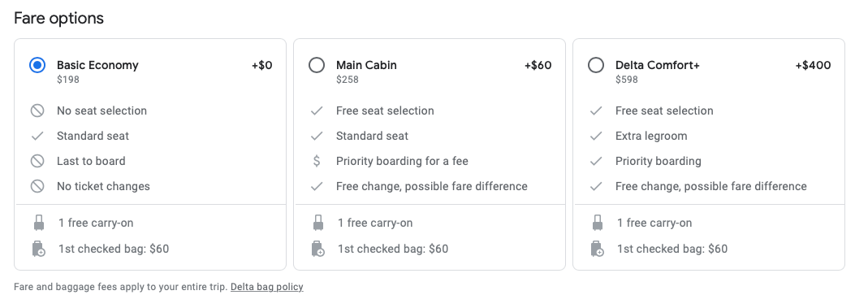
Task: Click the Last to board prohibited icon
Action: point(37,162)
